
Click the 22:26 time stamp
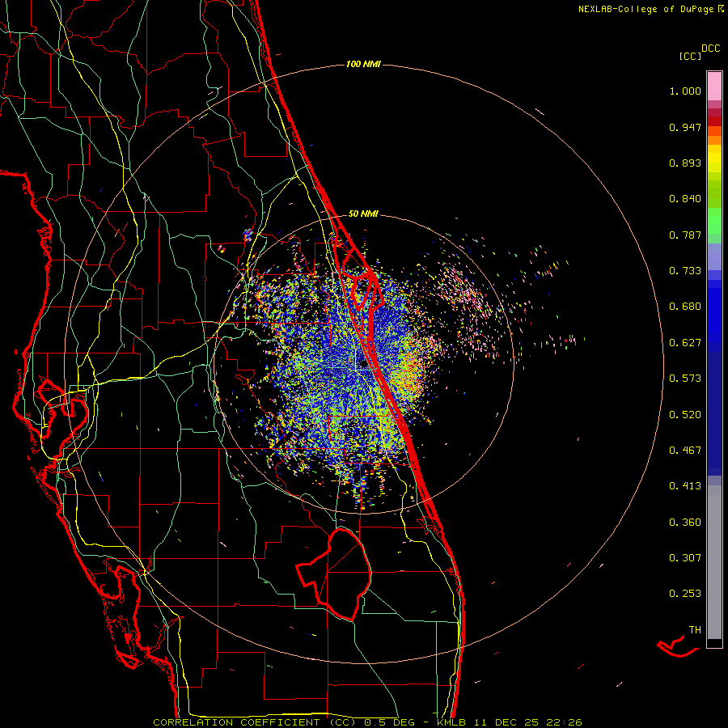(x=565, y=722)
